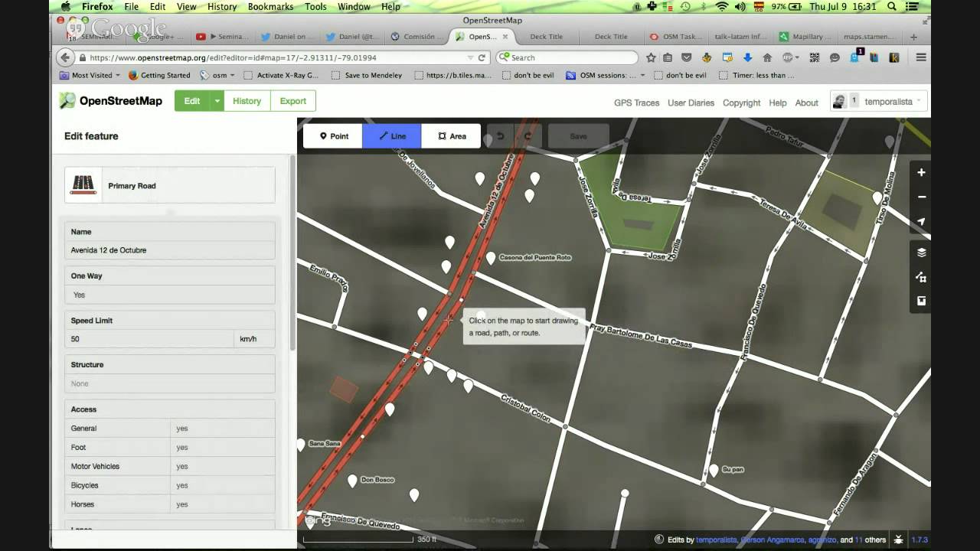Screen dimensions: 980x551
Task: Click the QR code extension icon
Action: click(x=814, y=57)
